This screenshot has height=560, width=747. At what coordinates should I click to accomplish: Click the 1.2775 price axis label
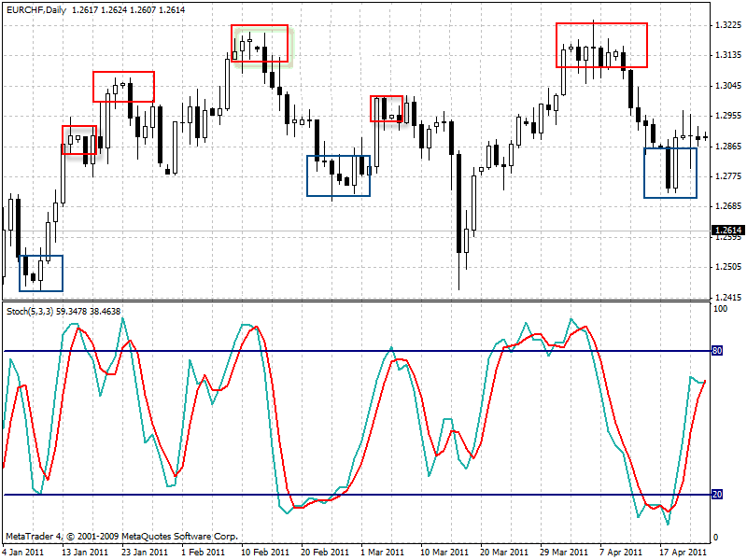tap(729, 176)
